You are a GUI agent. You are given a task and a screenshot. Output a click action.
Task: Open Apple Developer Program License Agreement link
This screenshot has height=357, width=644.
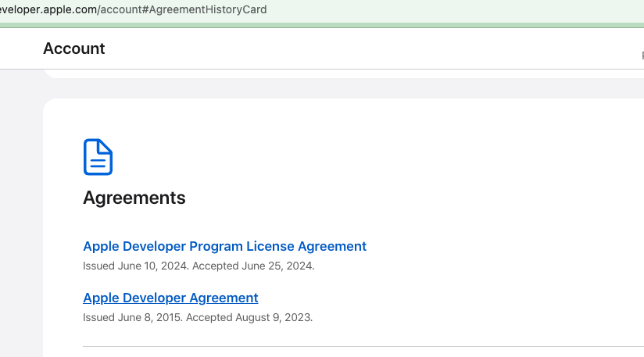[224, 246]
